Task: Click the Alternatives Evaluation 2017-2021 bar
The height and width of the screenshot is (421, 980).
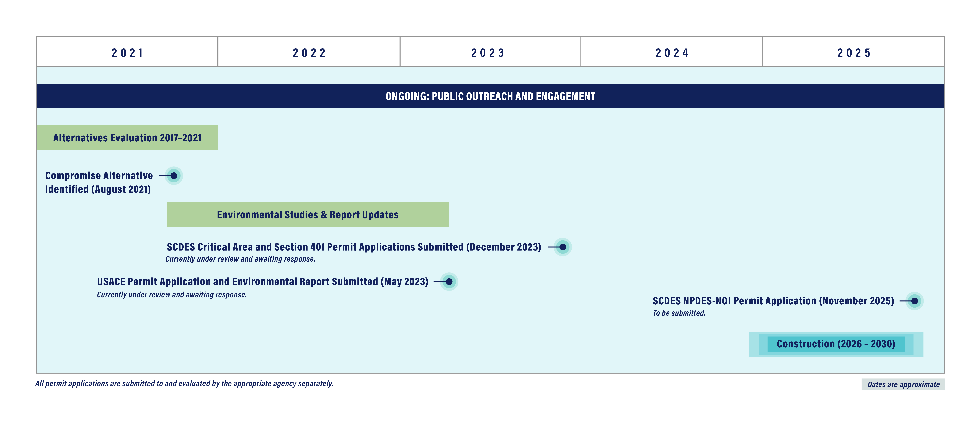Action: pos(127,138)
